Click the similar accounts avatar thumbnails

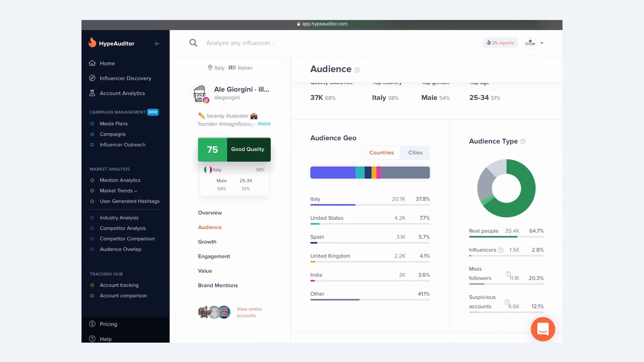pos(214,312)
